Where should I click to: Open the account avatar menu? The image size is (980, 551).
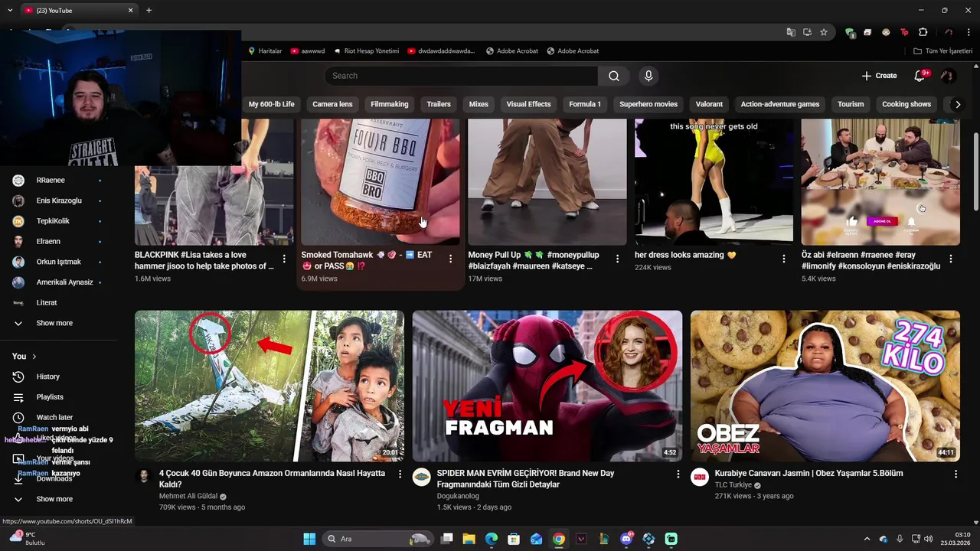(x=947, y=76)
